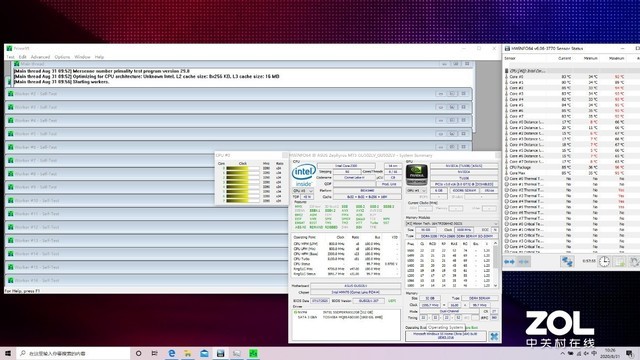Click the clock reset icon in sensor toolbar

(x=604, y=261)
